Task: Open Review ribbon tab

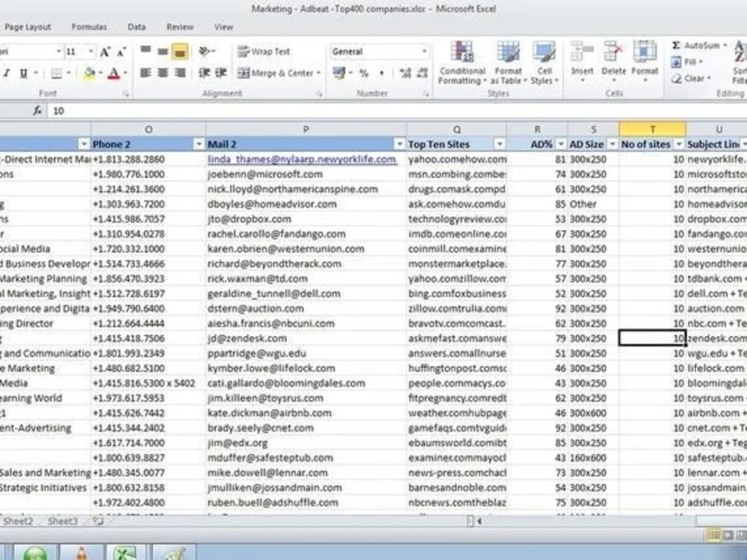Action: [x=180, y=27]
